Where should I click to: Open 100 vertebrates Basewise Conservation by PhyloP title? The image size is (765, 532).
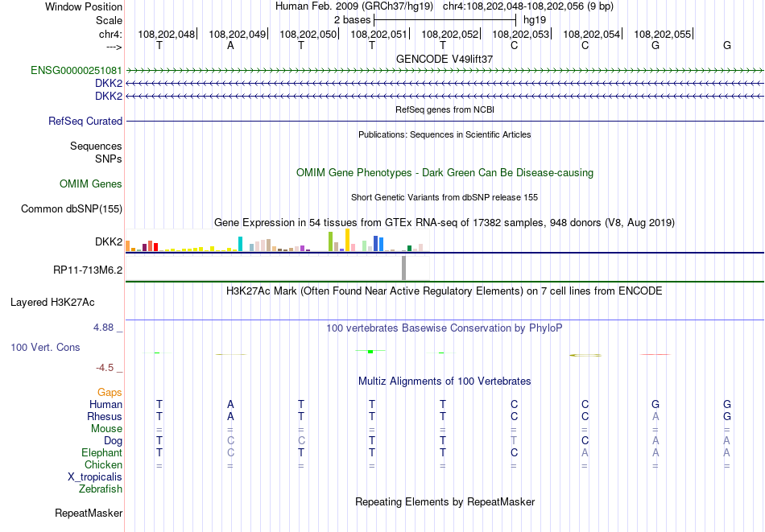(x=445, y=328)
